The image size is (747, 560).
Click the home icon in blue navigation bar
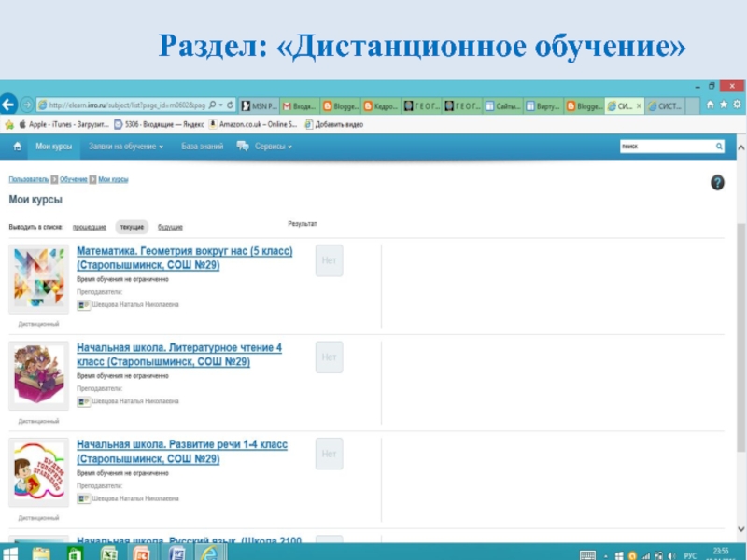coord(19,147)
